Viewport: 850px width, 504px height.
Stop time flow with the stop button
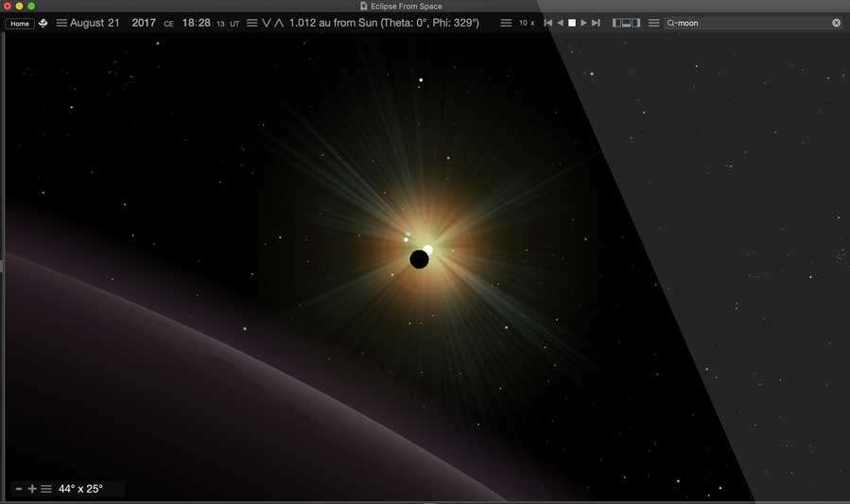pyautogui.click(x=571, y=23)
